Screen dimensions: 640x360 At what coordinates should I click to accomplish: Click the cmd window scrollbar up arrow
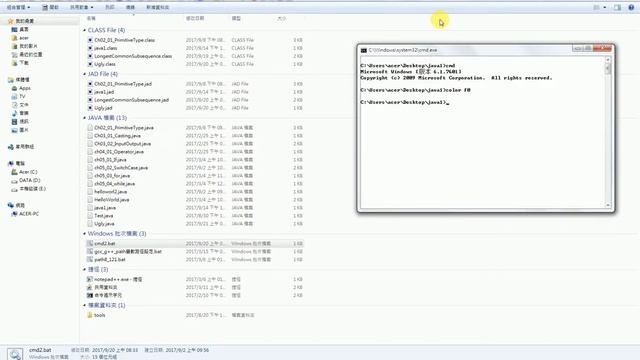(x=608, y=60)
